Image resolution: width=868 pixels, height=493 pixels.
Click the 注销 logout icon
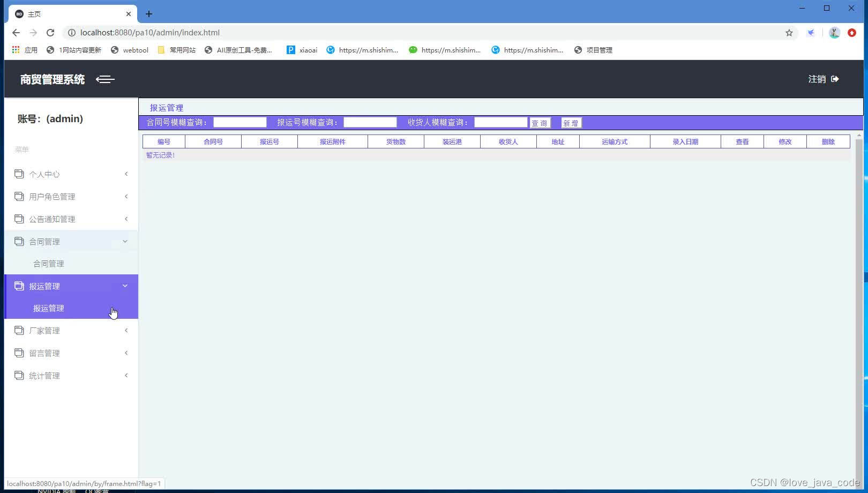[835, 79]
